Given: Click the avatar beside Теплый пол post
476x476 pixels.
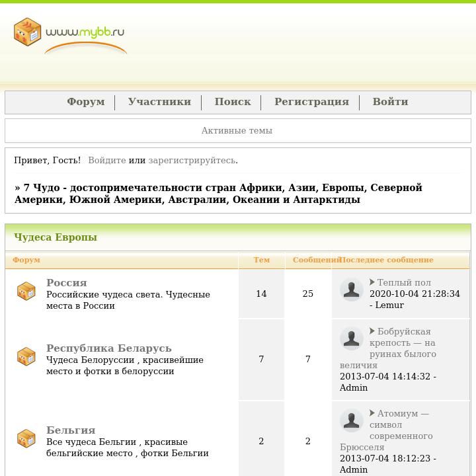Looking at the screenshot, I should (352, 290).
